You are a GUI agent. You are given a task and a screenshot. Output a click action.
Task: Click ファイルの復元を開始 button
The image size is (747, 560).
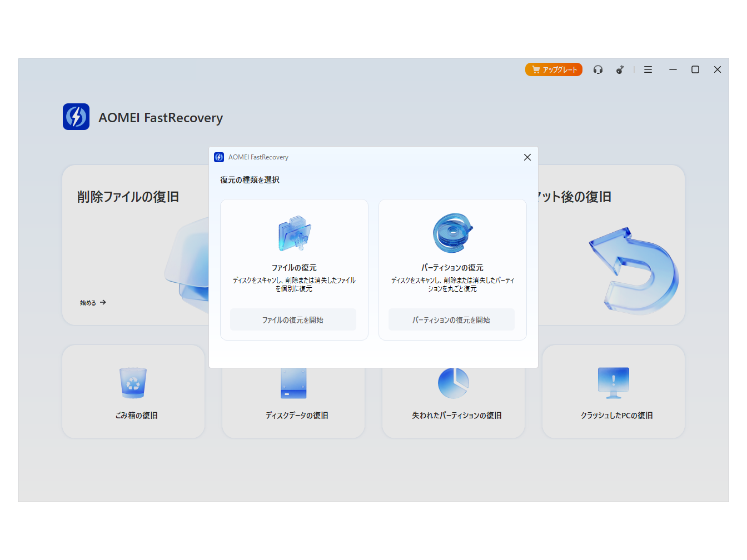coord(293,319)
